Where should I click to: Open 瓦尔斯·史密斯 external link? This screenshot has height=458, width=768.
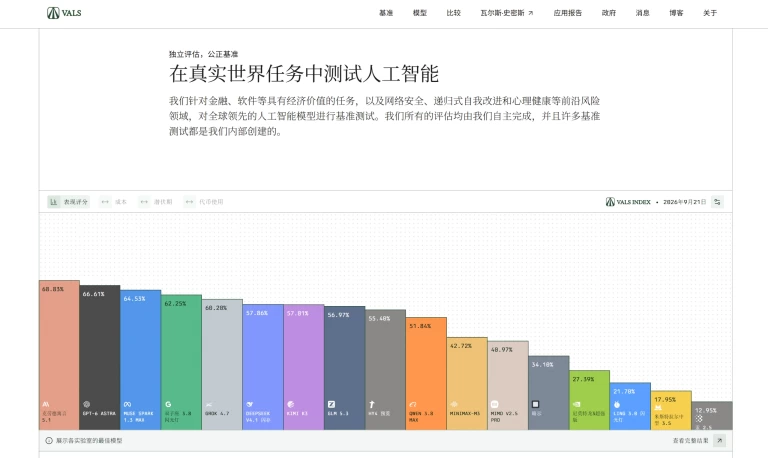click(507, 13)
